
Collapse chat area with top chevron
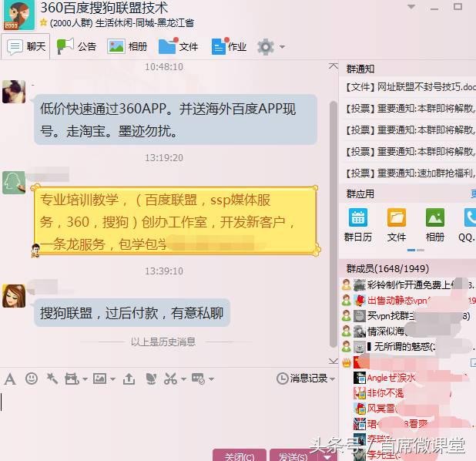[x=334, y=66]
